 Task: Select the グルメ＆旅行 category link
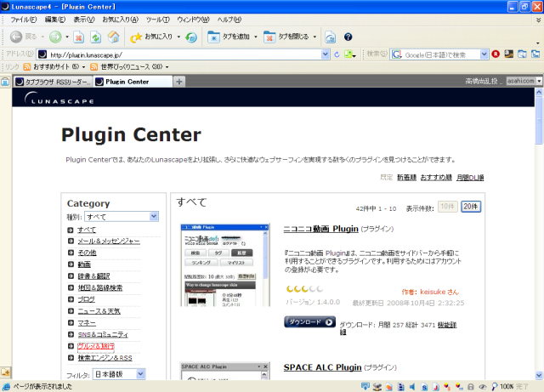click(x=96, y=346)
